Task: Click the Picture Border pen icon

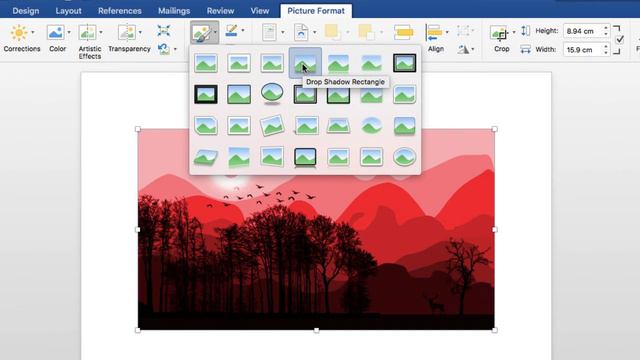Action: [231, 31]
